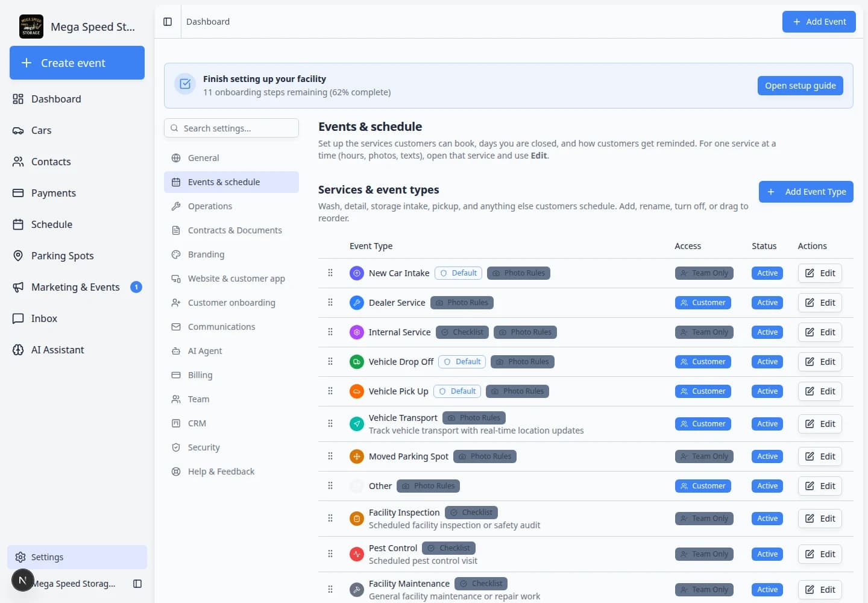Open Security settings
The width and height of the screenshot is (868, 603).
(x=231, y=447)
